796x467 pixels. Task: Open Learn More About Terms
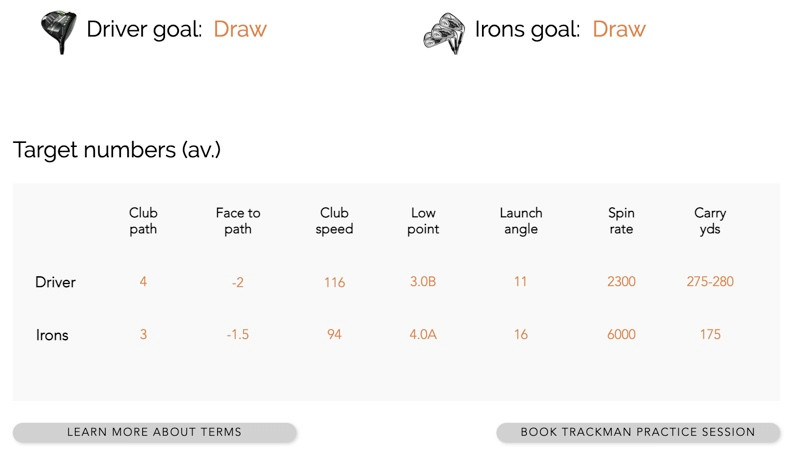point(154,432)
